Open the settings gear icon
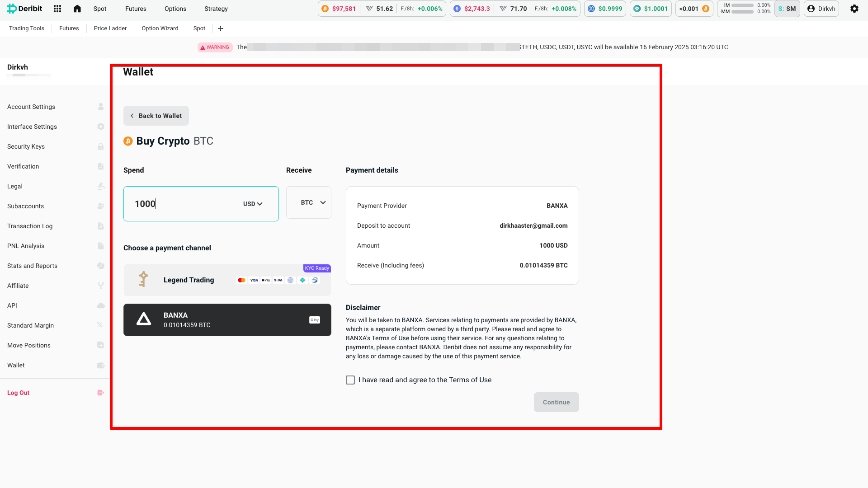This screenshot has width=868, height=488. [854, 9]
